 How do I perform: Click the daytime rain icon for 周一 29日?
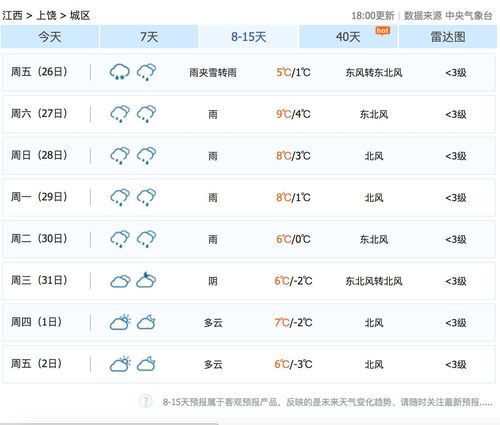(120, 197)
